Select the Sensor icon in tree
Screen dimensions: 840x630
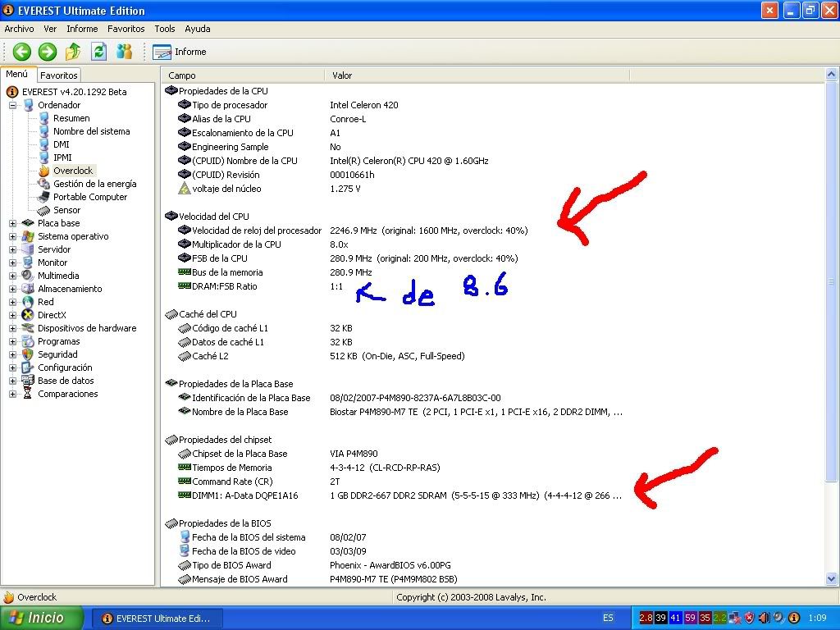[x=44, y=210]
